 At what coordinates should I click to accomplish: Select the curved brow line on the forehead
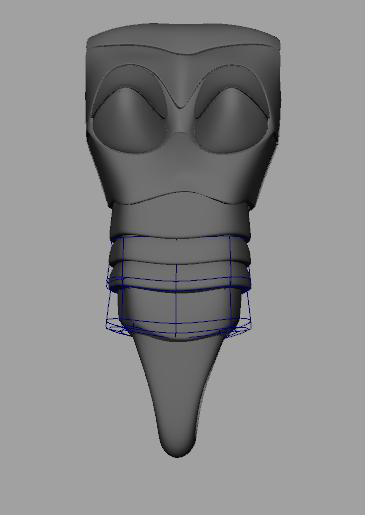(x=183, y=49)
